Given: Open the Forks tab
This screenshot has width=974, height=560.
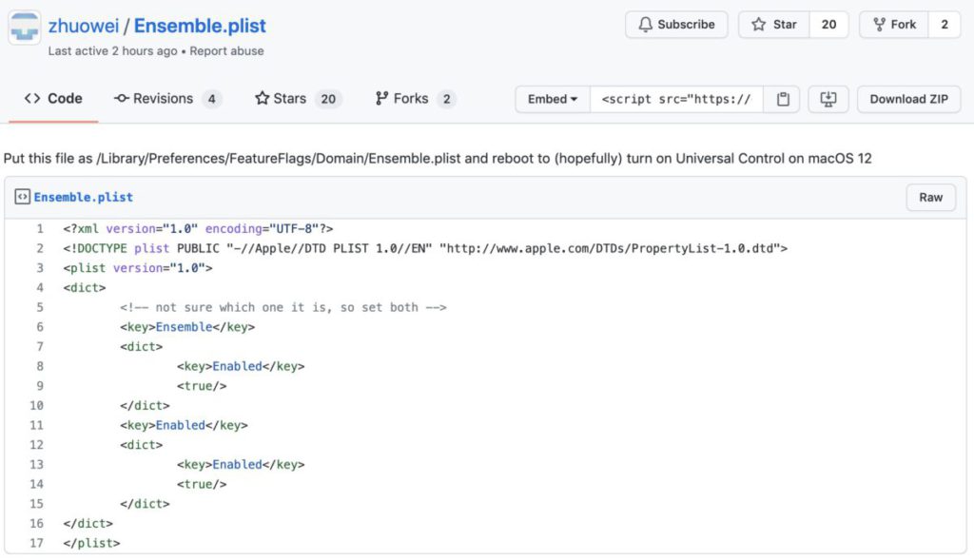Looking at the screenshot, I should (415, 99).
